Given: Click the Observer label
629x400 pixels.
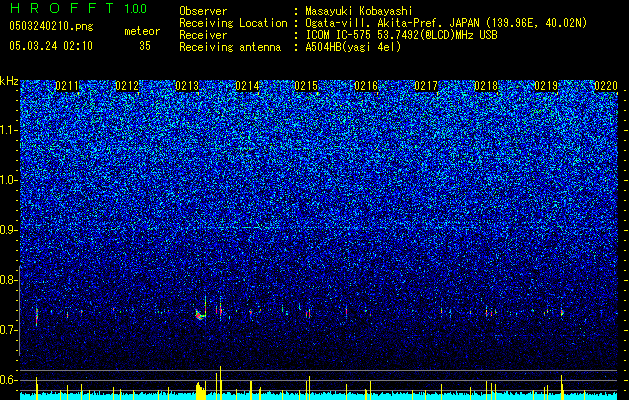Looking at the screenshot, I should pyautogui.click(x=203, y=11).
